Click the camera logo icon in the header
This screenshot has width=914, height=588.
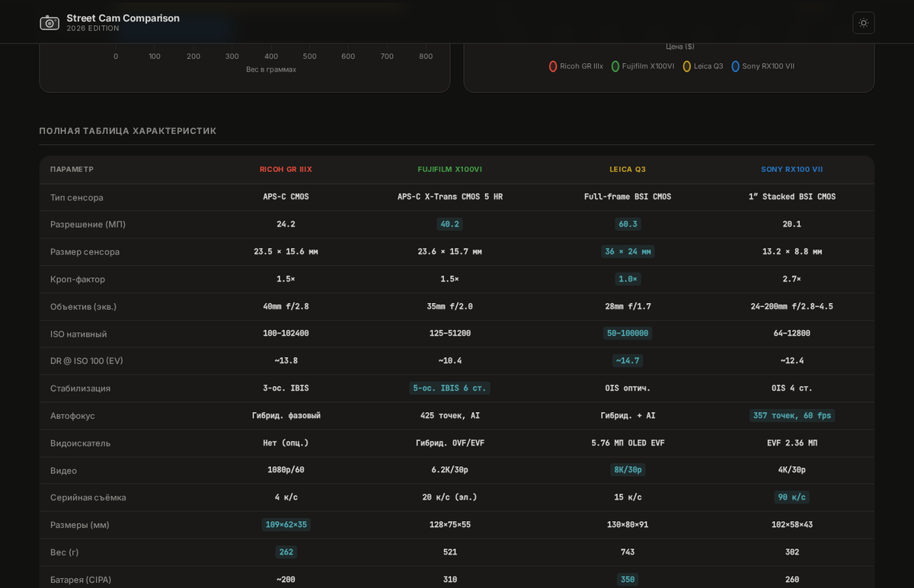click(x=50, y=23)
